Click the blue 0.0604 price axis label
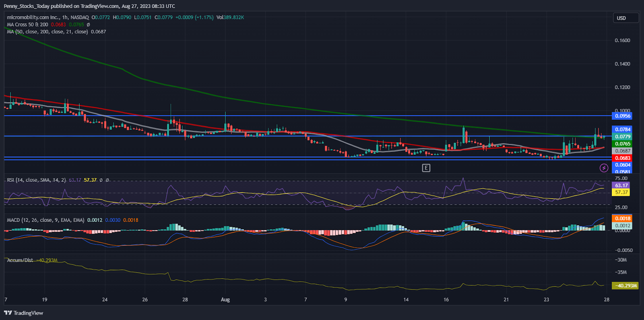Screen dimensions: 644x320 click(622, 165)
